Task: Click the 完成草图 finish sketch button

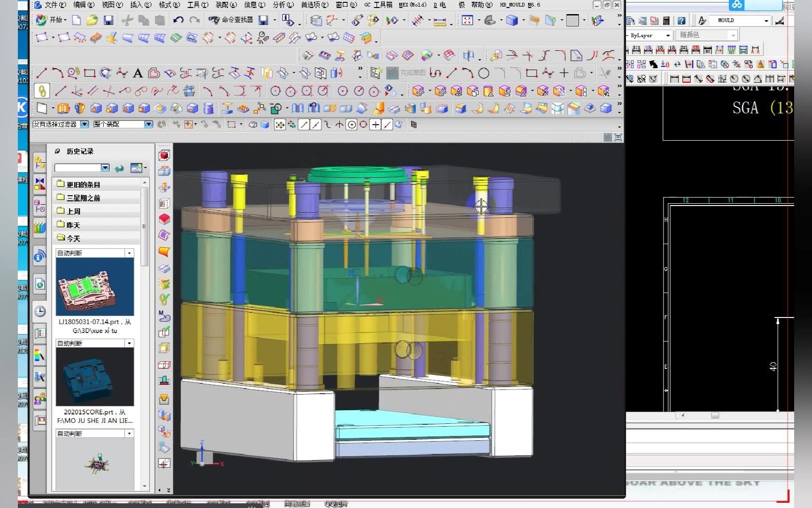Action: pos(406,73)
